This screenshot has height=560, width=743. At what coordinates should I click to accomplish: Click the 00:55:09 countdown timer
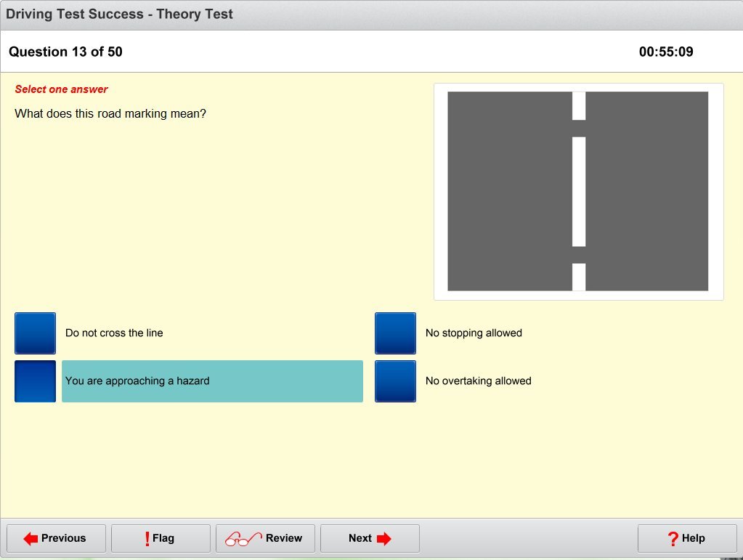(666, 52)
